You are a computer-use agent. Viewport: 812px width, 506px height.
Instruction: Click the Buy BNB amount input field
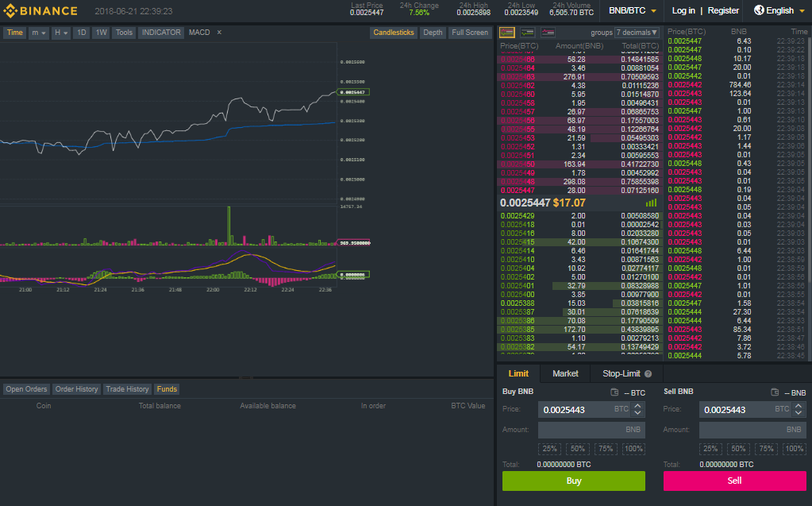(591, 430)
